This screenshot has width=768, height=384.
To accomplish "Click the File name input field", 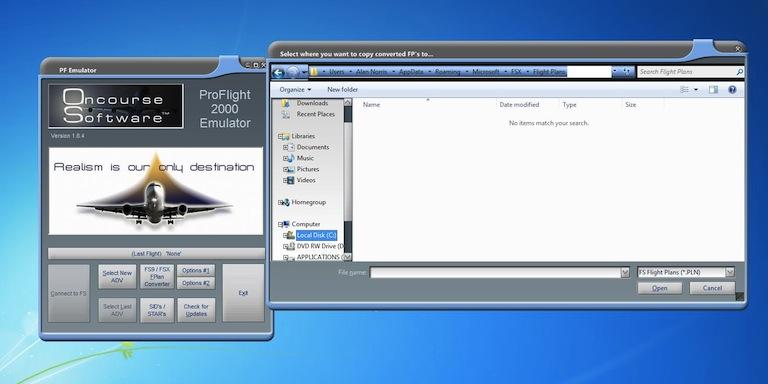I will [495, 273].
